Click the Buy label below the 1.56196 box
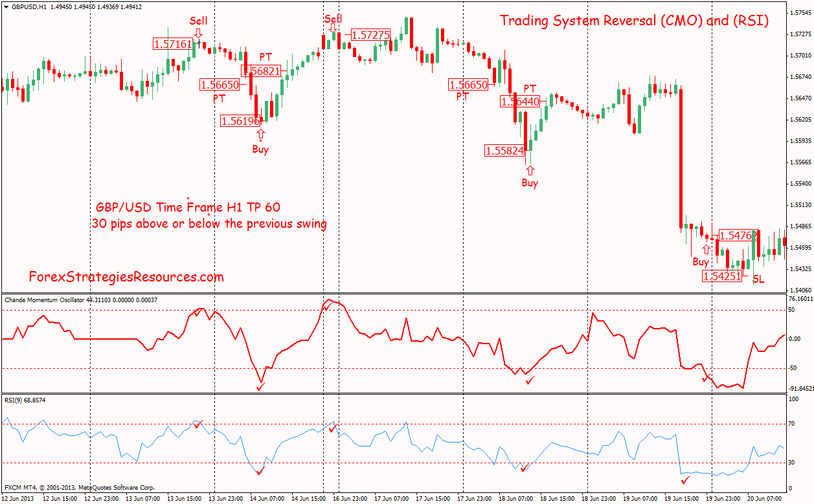 click(x=260, y=149)
